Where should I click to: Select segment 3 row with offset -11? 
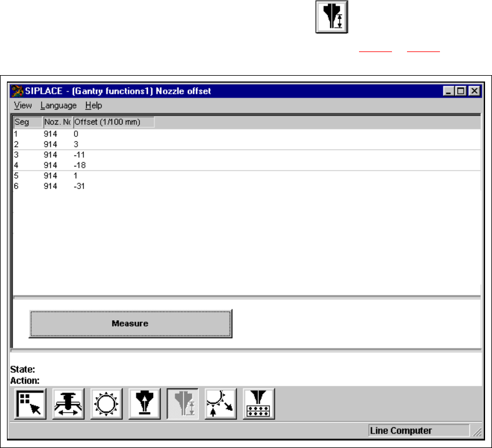(x=247, y=155)
